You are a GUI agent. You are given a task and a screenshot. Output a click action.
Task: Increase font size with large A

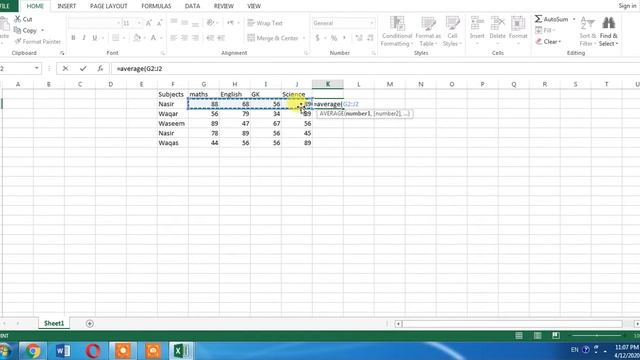(x=149, y=23)
